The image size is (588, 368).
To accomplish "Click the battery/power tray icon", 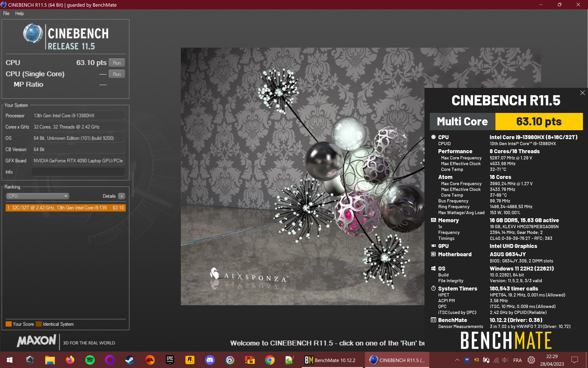I will (x=486, y=360).
